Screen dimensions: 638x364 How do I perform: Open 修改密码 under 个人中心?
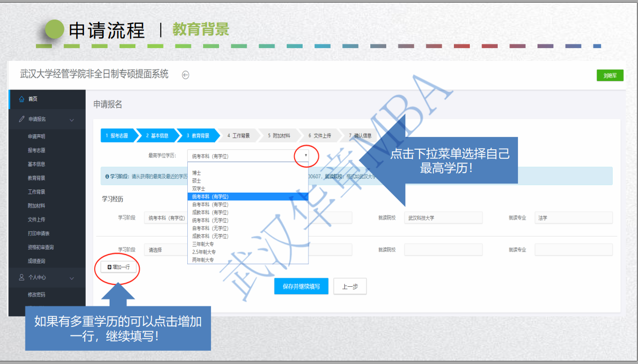[x=37, y=295]
